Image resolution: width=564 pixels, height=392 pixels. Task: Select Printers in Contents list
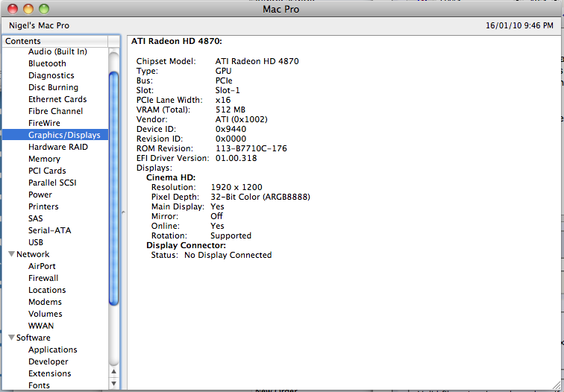click(x=43, y=206)
